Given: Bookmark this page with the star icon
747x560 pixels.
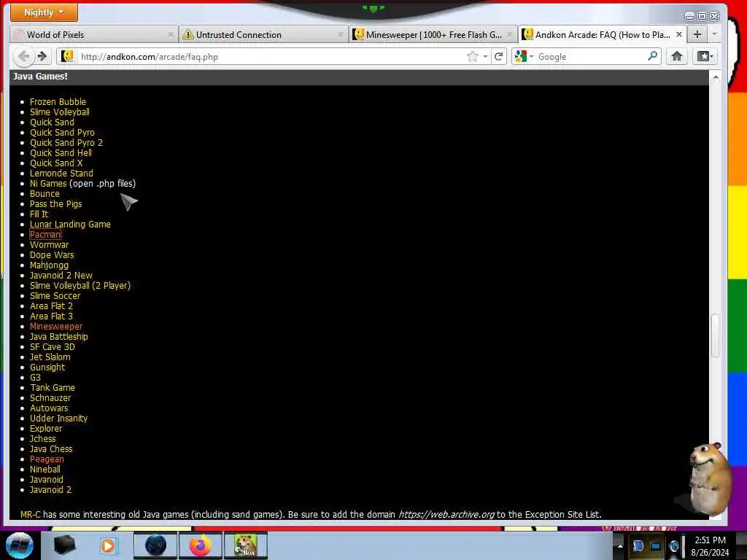Looking at the screenshot, I should (472, 57).
